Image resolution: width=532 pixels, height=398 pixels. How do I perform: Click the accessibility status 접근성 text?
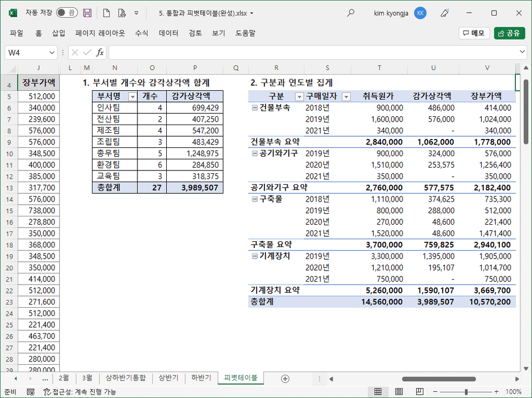click(x=80, y=392)
